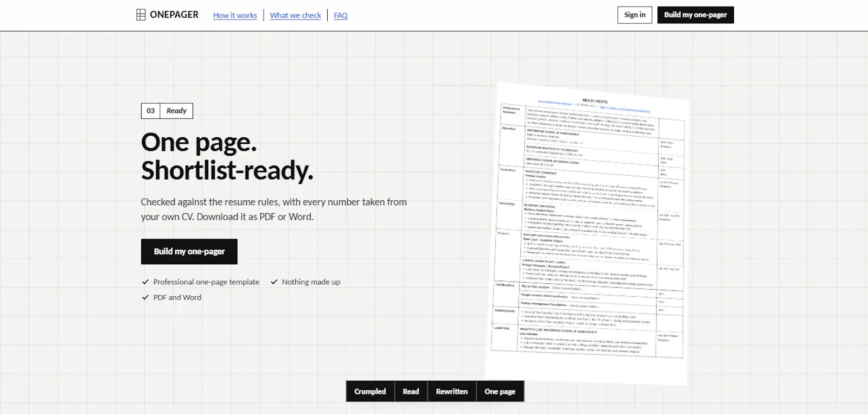Open the FAQ link
868x414 pixels.
[x=341, y=15]
